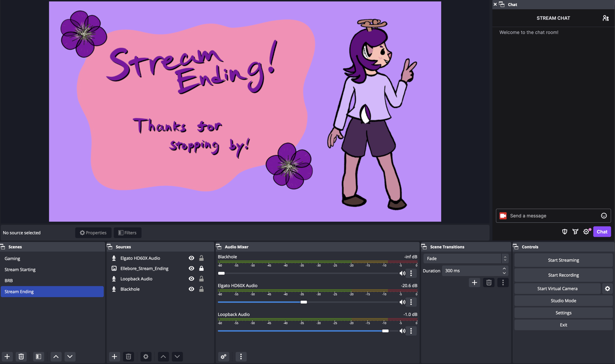Open channel points icon in chat
This screenshot has width=615, height=364.
(575, 232)
